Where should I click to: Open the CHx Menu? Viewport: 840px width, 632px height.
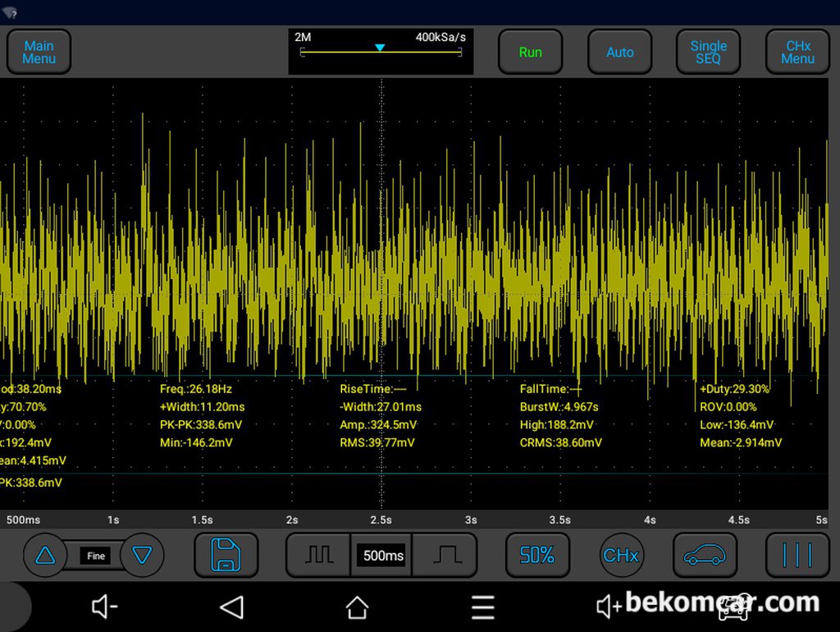coord(797,53)
